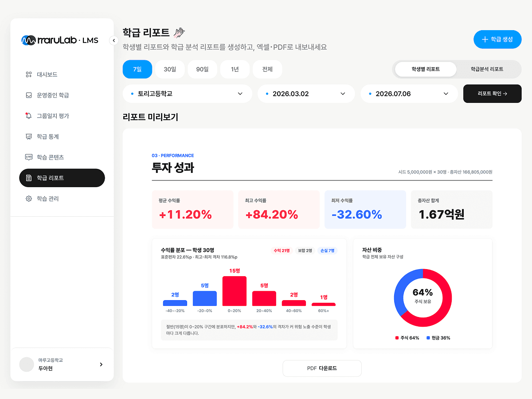
Task: Click the 수익률 분포 — 학생 30명 title
Action: (188, 250)
